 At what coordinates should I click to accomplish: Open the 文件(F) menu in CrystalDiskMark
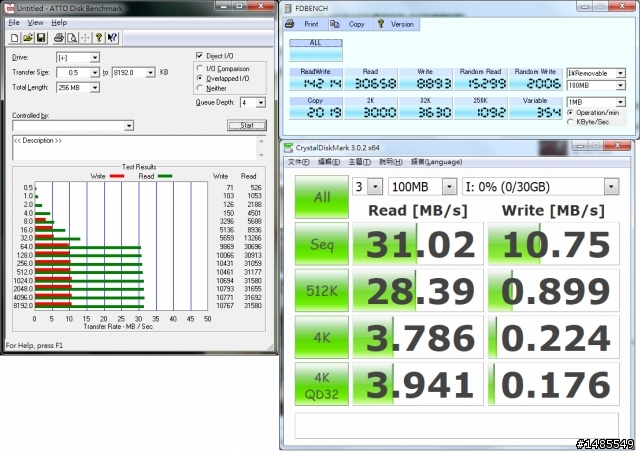tap(298, 162)
